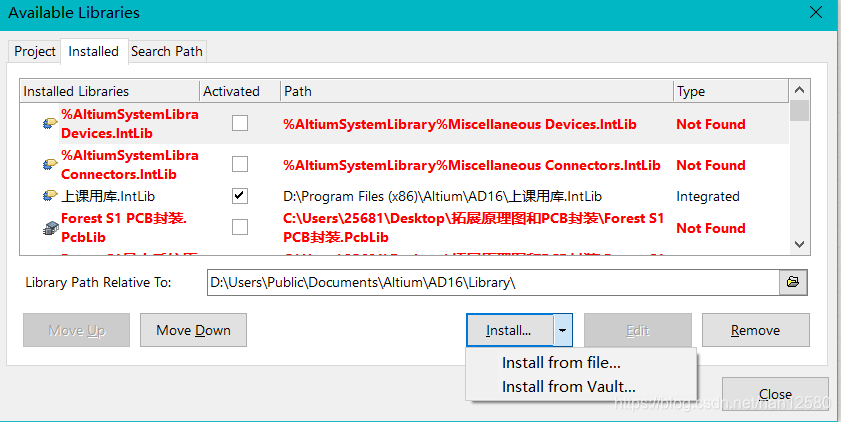Viewport: 841px width, 422px height.
Task: Close the Available Libraries window with X
Action: click(x=815, y=13)
